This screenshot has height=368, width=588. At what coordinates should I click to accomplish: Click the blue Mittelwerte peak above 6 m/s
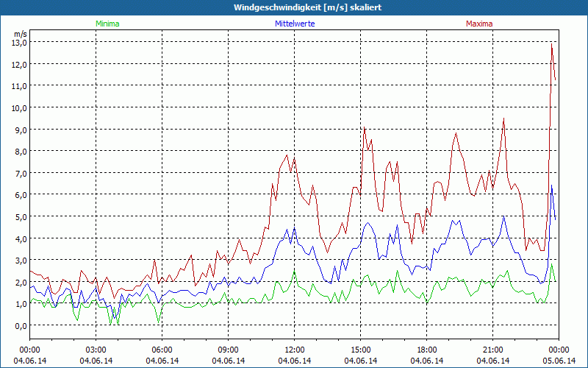coord(552,185)
